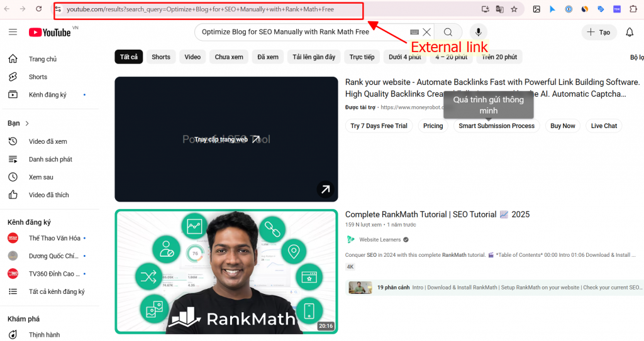Click the TDK extension icon

tap(616, 9)
